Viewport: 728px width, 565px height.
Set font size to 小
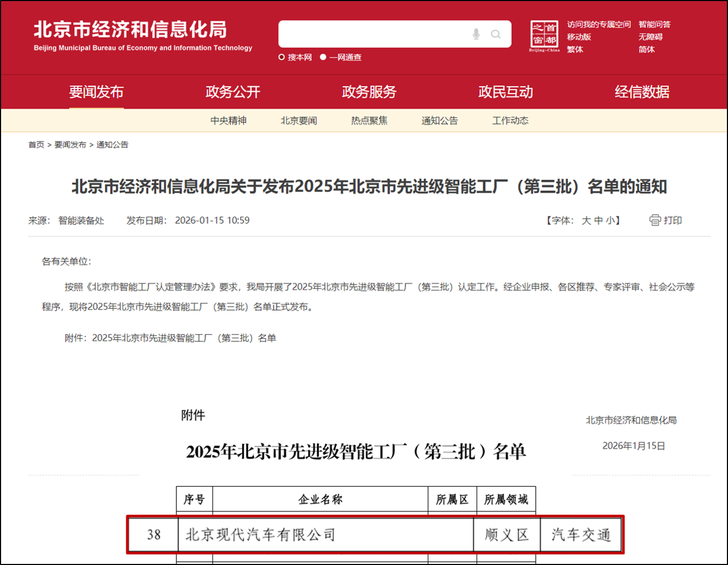(x=610, y=220)
